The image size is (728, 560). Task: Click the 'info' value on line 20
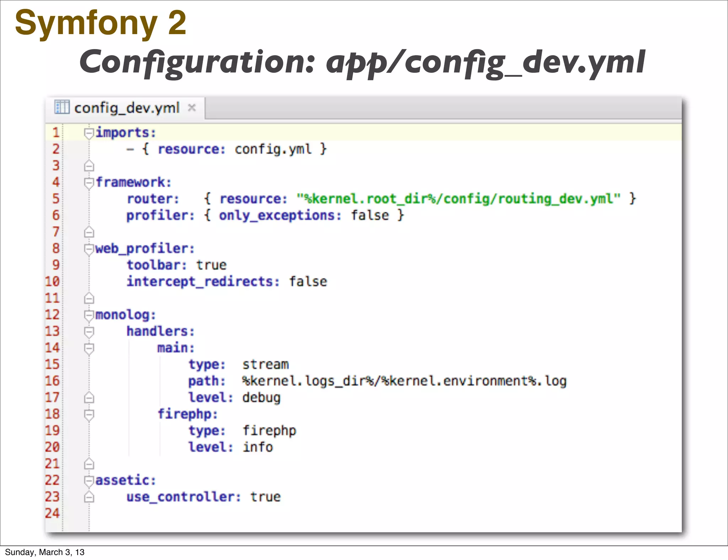tap(258, 447)
